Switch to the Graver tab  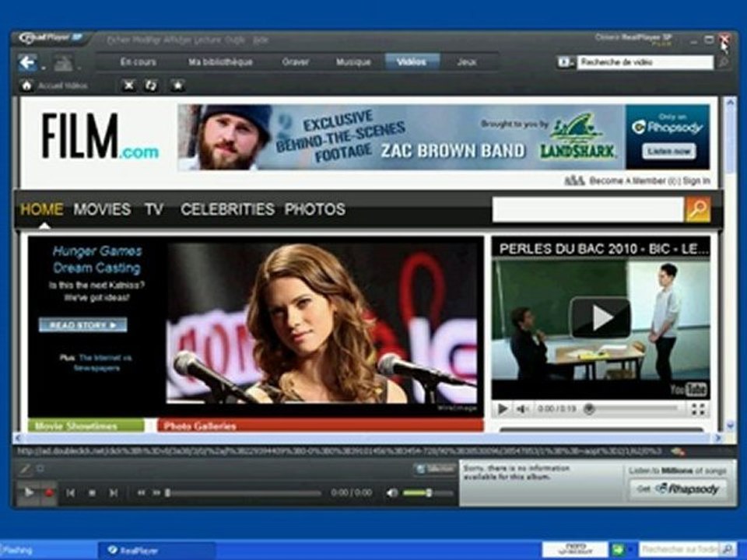coord(296,62)
